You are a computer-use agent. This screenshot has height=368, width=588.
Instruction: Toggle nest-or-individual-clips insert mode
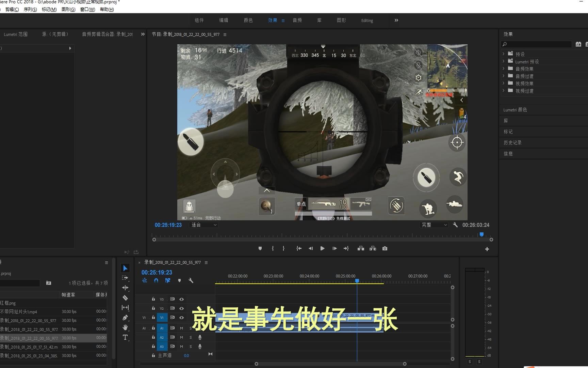click(145, 280)
